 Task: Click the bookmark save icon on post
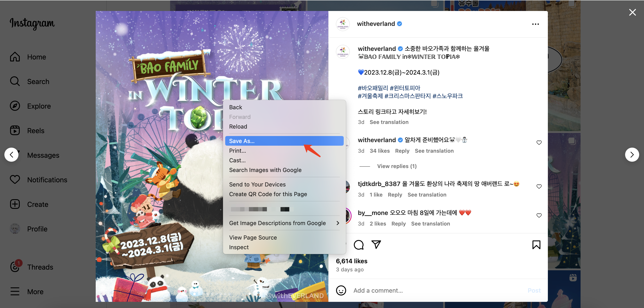[x=536, y=245]
